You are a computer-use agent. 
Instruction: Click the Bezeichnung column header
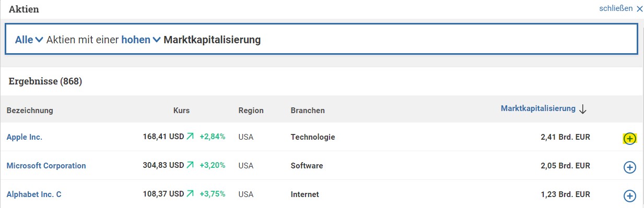30,111
